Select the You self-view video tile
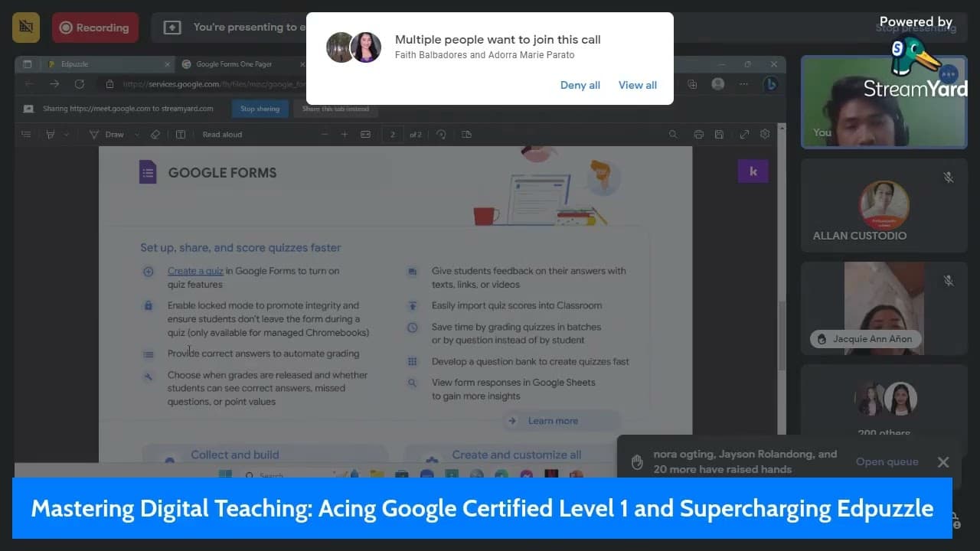The width and height of the screenshot is (980, 551). pyautogui.click(x=884, y=102)
